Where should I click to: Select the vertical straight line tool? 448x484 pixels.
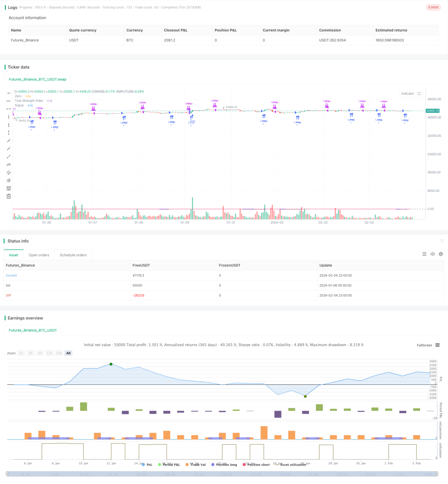[x=9, y=117]
